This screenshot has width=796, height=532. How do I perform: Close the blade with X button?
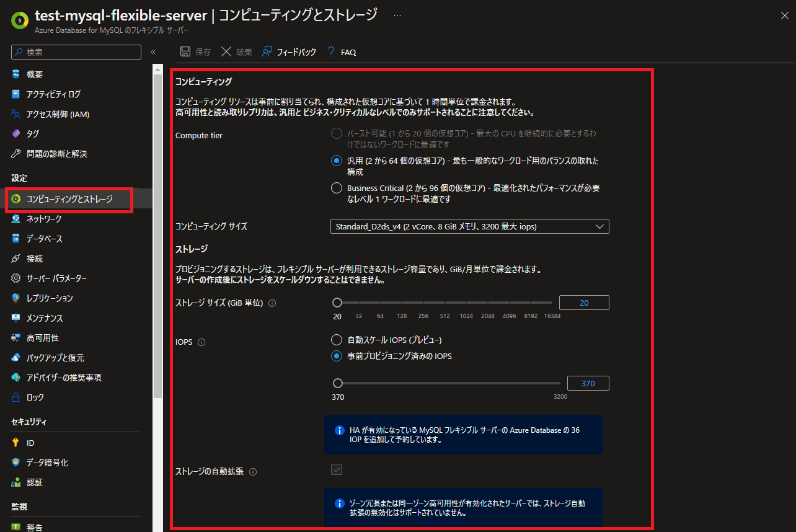coord(784,16)
